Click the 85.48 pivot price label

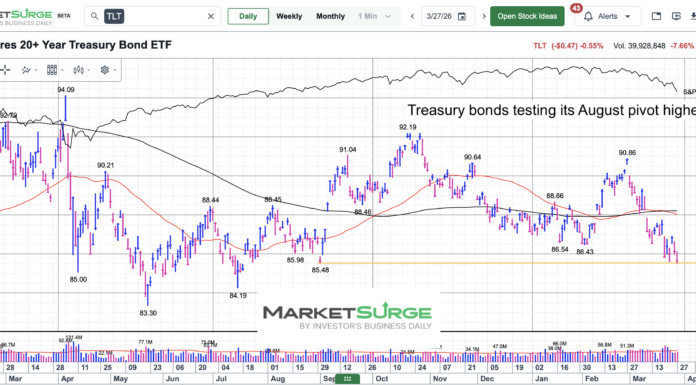click(320, 270)
